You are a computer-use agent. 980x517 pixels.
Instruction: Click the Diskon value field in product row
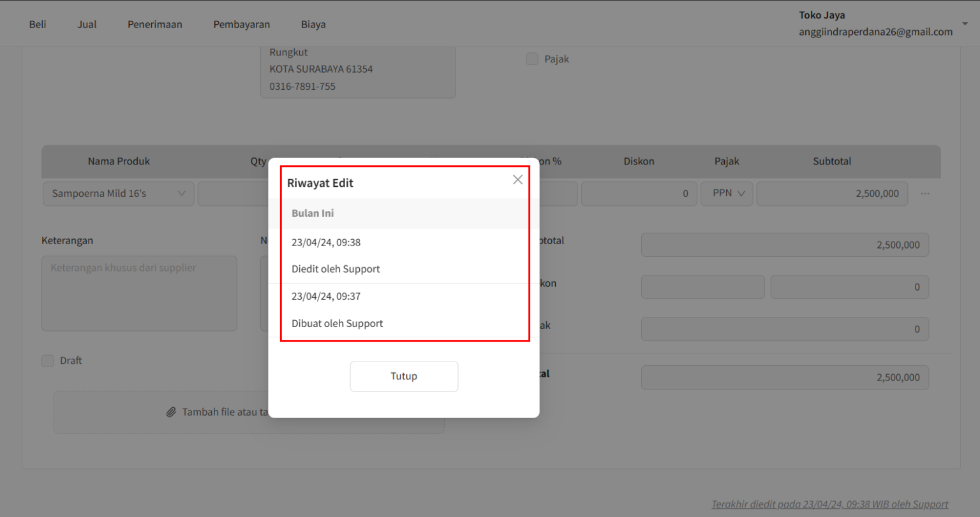click(639, 193)
